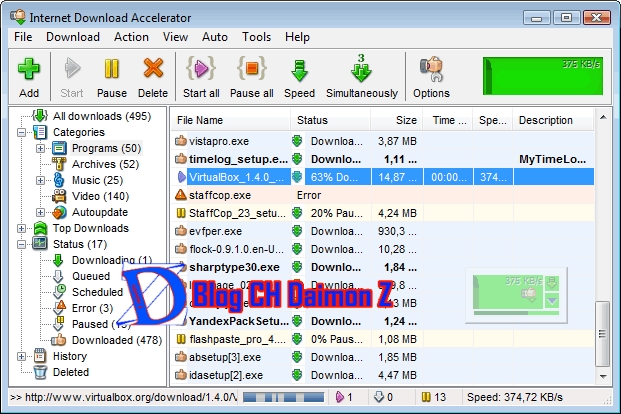Click the list scrollbar down arrow
This screenshot has width=621, height=414.
(603, 376)
